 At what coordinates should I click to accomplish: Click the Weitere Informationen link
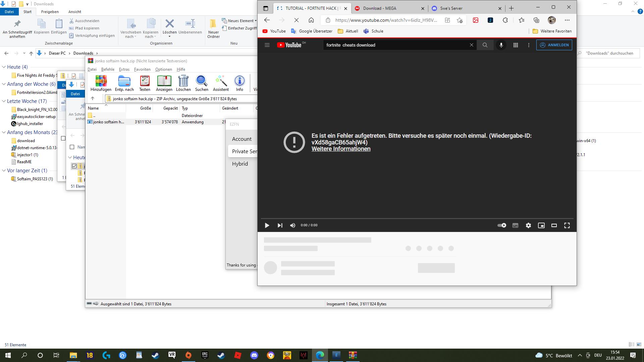pyautogui.click(x=341, y=149)
